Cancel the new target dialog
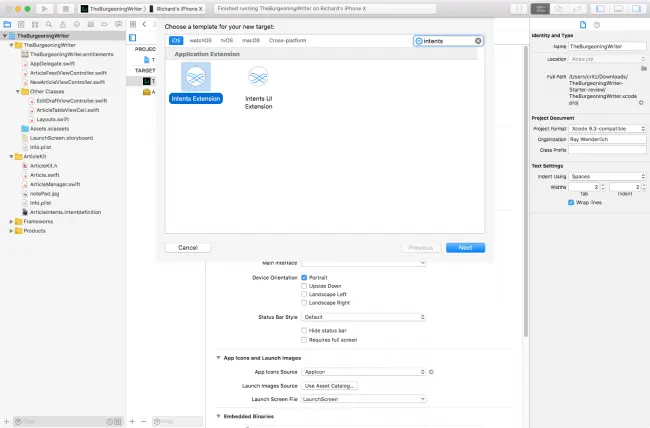 coord(188,248)
